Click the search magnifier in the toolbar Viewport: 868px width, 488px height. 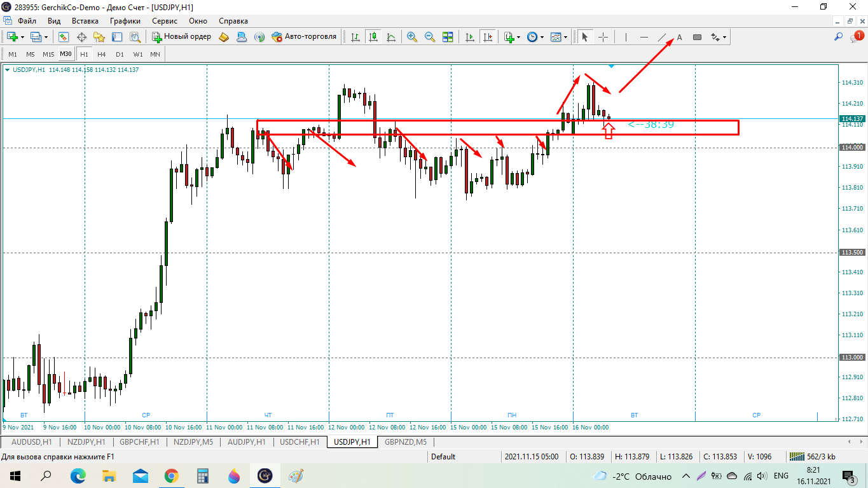(x=839, y=37)
